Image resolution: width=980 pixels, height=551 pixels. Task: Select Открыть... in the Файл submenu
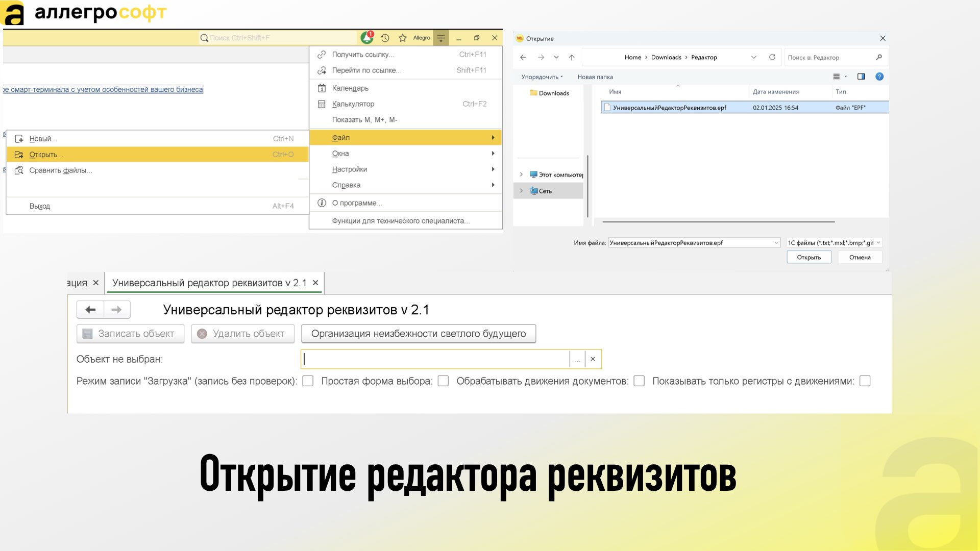(x=158, y=155)
